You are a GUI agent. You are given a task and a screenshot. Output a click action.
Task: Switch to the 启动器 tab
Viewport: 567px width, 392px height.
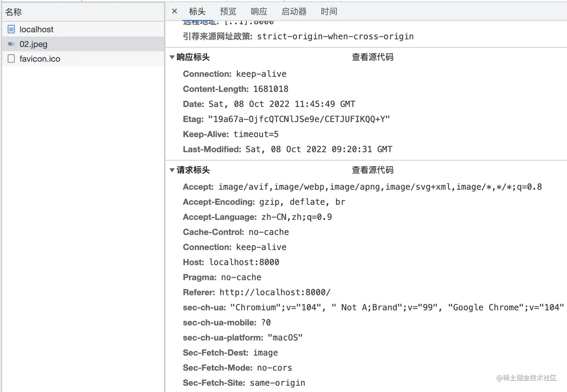point(294,12)
